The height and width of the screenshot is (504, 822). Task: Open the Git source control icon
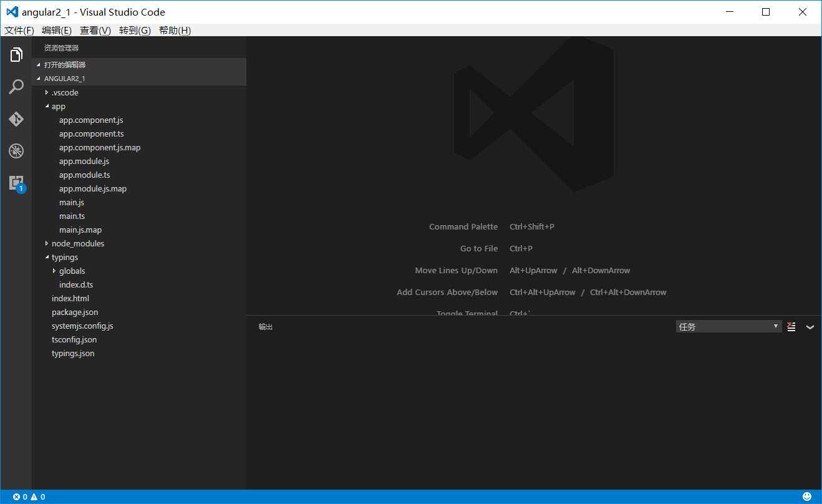(16, 119)
